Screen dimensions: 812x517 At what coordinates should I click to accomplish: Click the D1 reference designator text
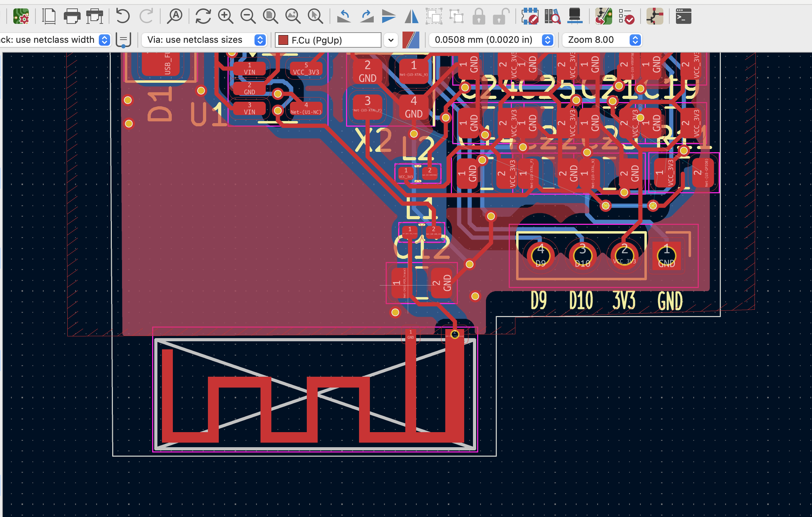click(160, 104)
